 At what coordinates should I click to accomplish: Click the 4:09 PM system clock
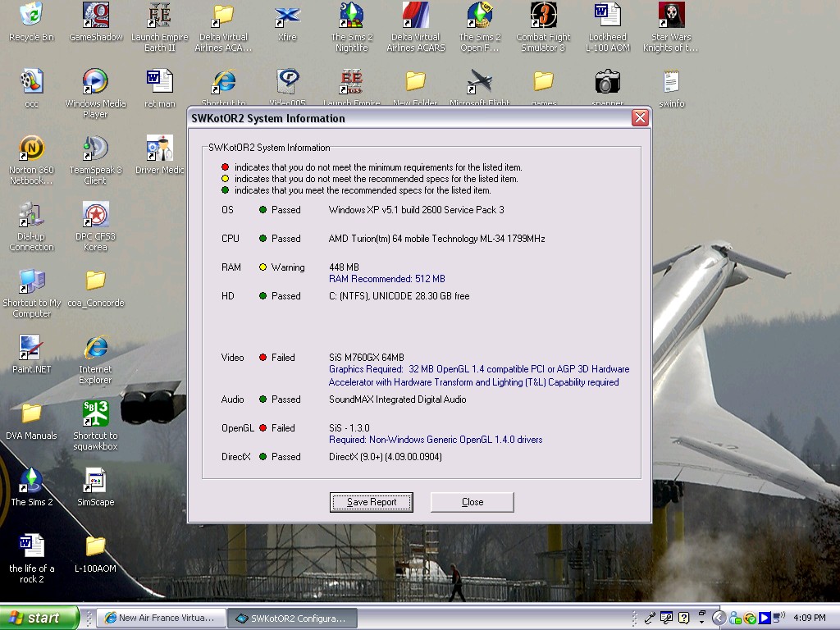(x=810, y=618)
